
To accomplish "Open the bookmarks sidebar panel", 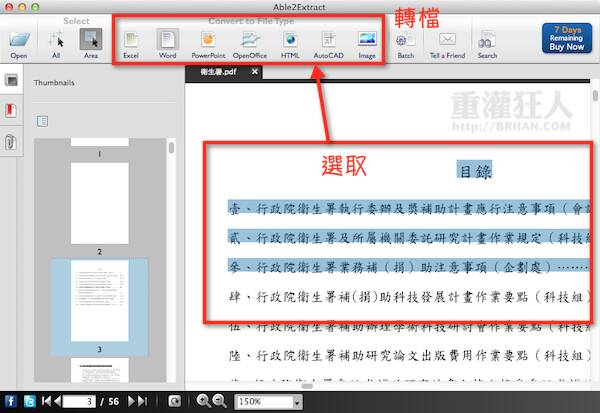I will click(10, 111).
